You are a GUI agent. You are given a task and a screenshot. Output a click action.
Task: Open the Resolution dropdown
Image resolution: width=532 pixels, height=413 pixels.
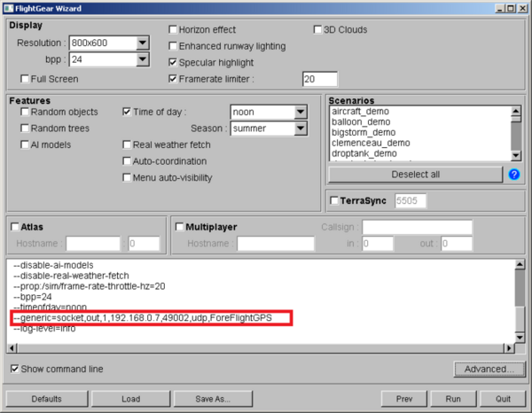143,43
